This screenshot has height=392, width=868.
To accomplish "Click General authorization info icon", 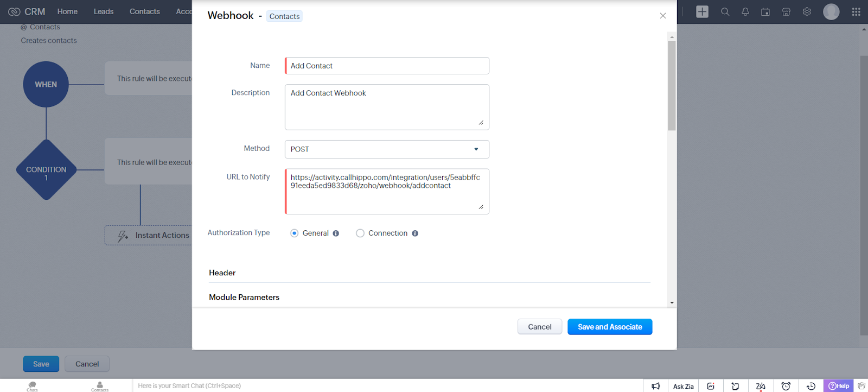I will coord(336,233).
